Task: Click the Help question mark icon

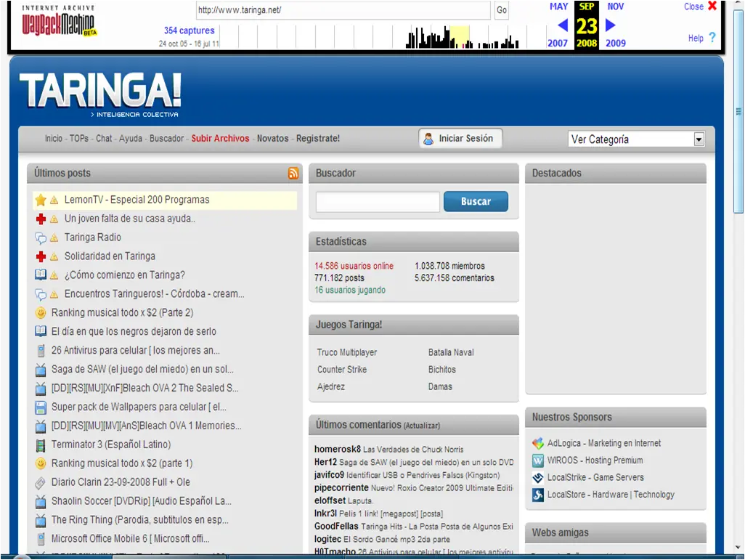Action: 712,38
